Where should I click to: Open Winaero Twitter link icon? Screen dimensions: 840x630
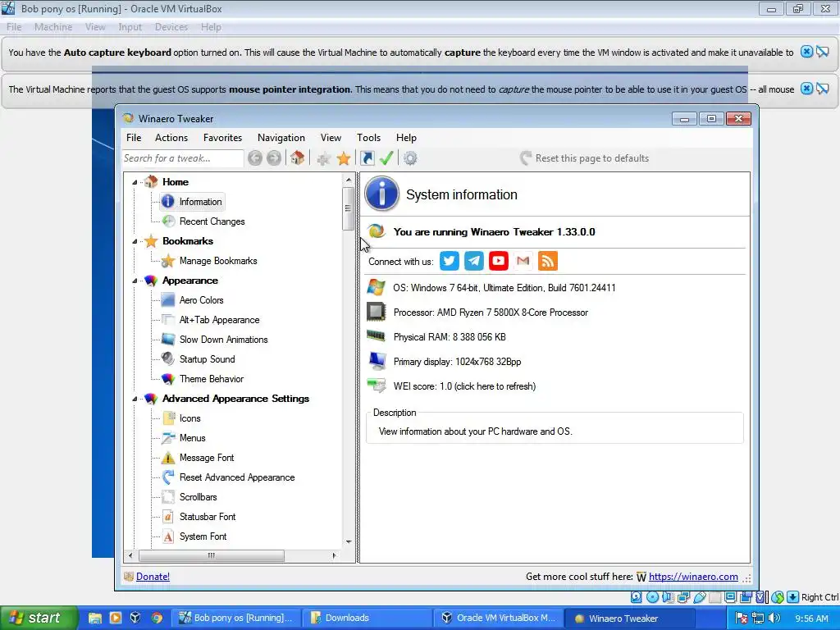pos(449,261)
